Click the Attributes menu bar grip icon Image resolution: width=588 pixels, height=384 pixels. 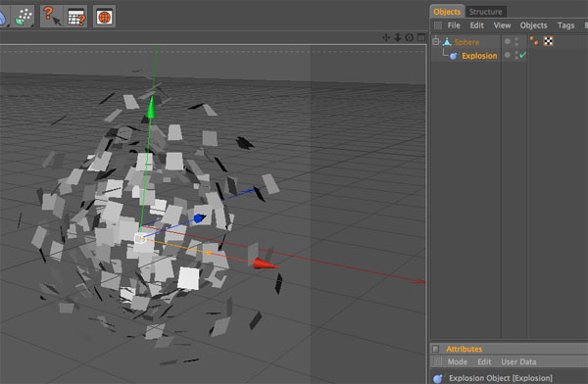(x=438, y=361)
